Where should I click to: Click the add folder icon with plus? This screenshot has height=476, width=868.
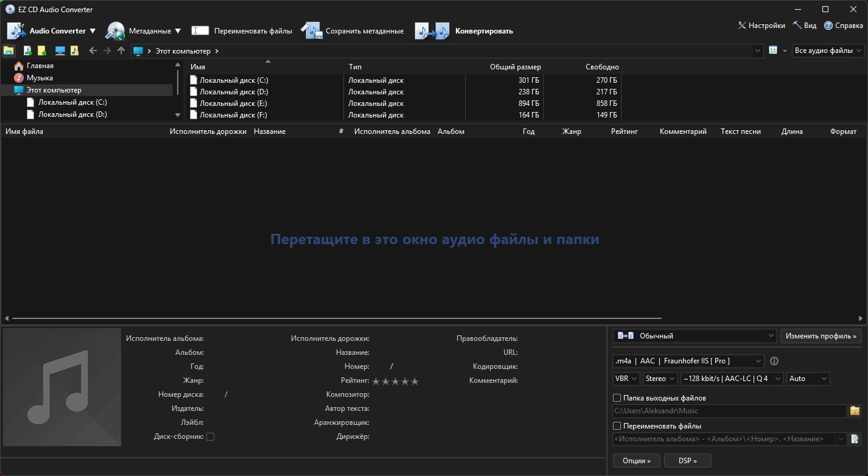coord(41,51)
